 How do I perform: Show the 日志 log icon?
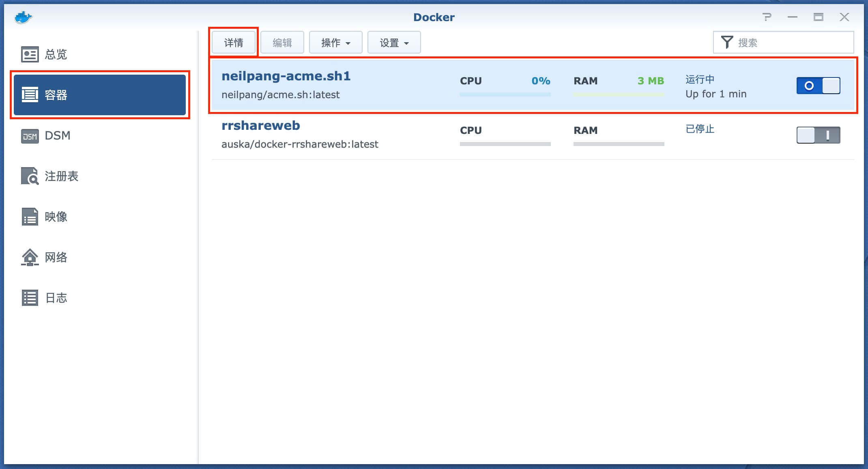coord(30,298)
